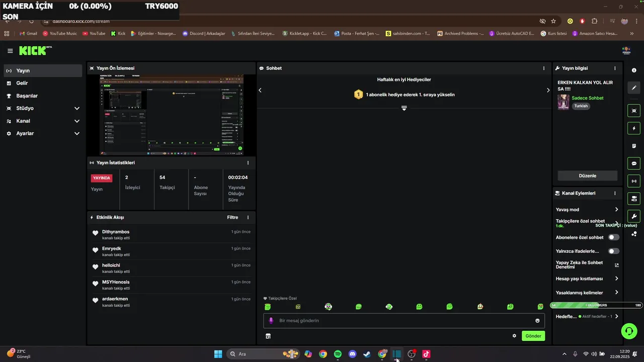Screen dimensions: 644x362
Task: Open Steam from the taskbar
Action: 367,354
